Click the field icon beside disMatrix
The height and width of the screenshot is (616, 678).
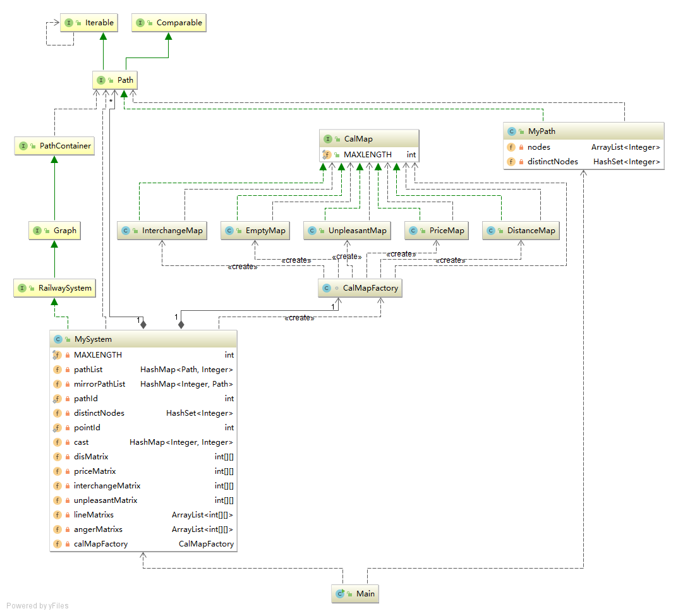[x=57, y=457]
